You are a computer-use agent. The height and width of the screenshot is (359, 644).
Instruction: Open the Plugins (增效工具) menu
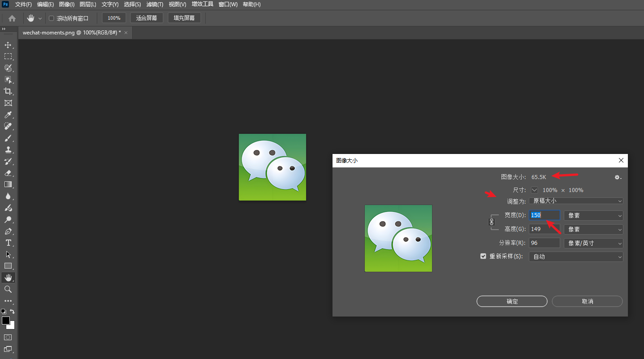(x=203, y=4)
